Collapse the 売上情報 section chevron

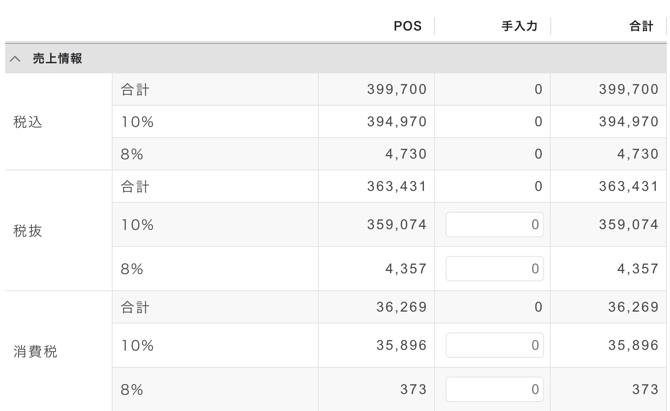pyautogui.click(x=15, y=59)
